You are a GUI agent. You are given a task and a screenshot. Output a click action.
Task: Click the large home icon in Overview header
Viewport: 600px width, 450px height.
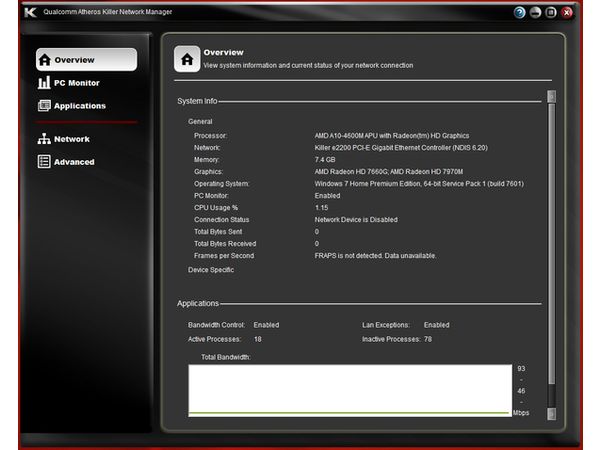[187, 59]
